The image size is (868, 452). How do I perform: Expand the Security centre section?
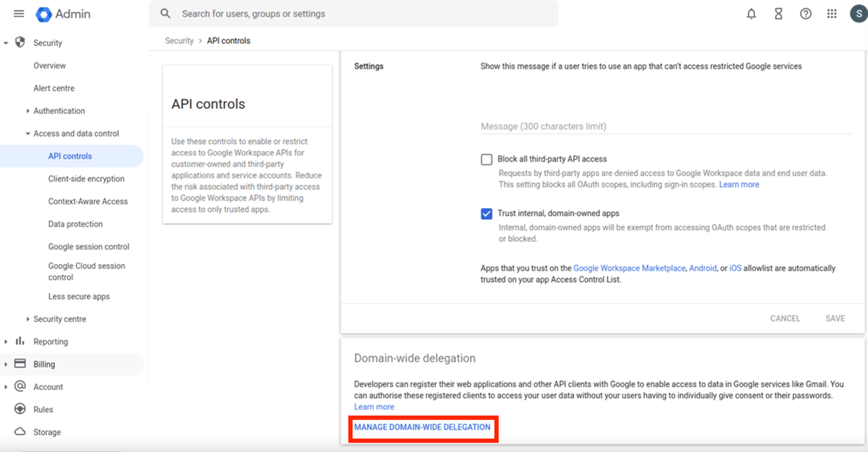coord(27,318)
